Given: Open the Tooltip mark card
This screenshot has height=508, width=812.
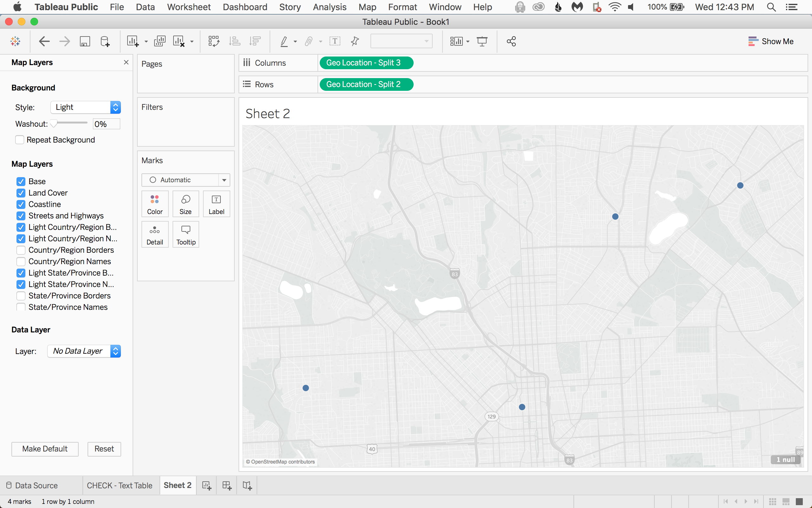Looking at the screenshot, I should [x=186, y=235].
